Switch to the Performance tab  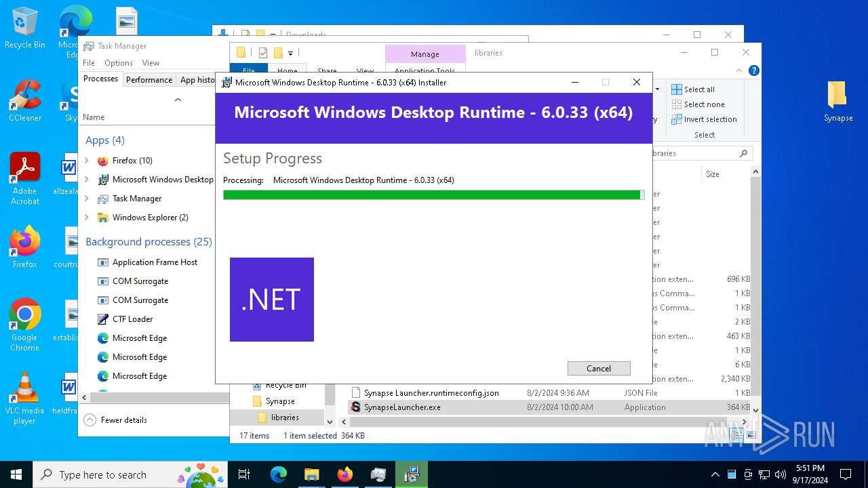(x=149, y=79)
